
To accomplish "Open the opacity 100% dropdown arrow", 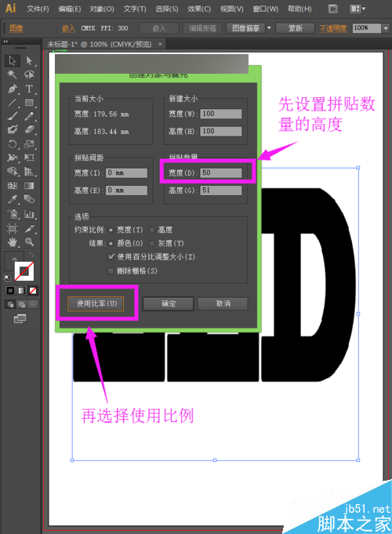I will 386,28.
